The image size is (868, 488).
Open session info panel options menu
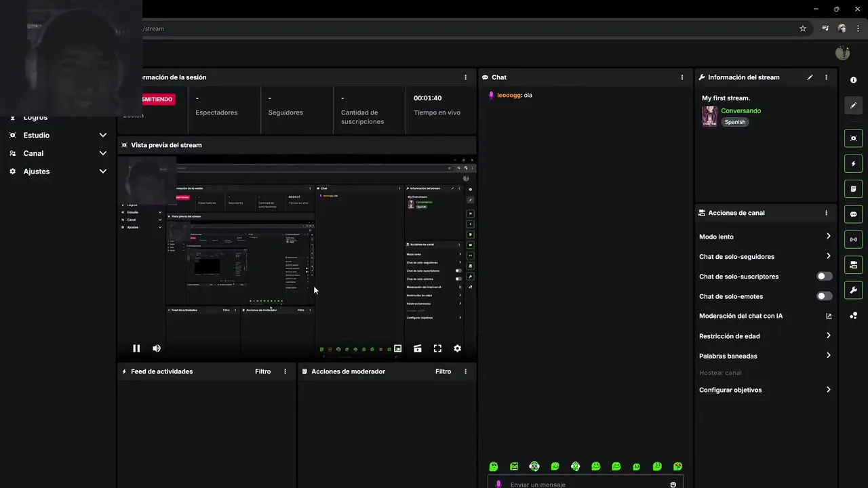click(465, 77)
